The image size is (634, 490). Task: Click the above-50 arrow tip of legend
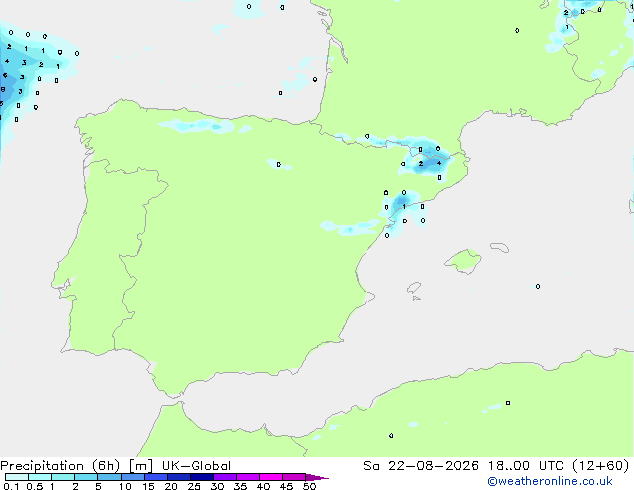(x=317, y=477)
